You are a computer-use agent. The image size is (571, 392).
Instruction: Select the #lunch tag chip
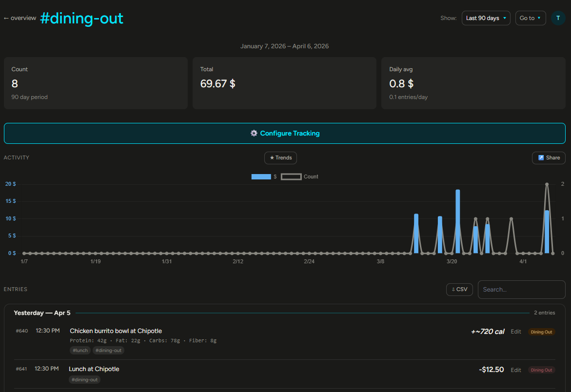click(79, 350)
